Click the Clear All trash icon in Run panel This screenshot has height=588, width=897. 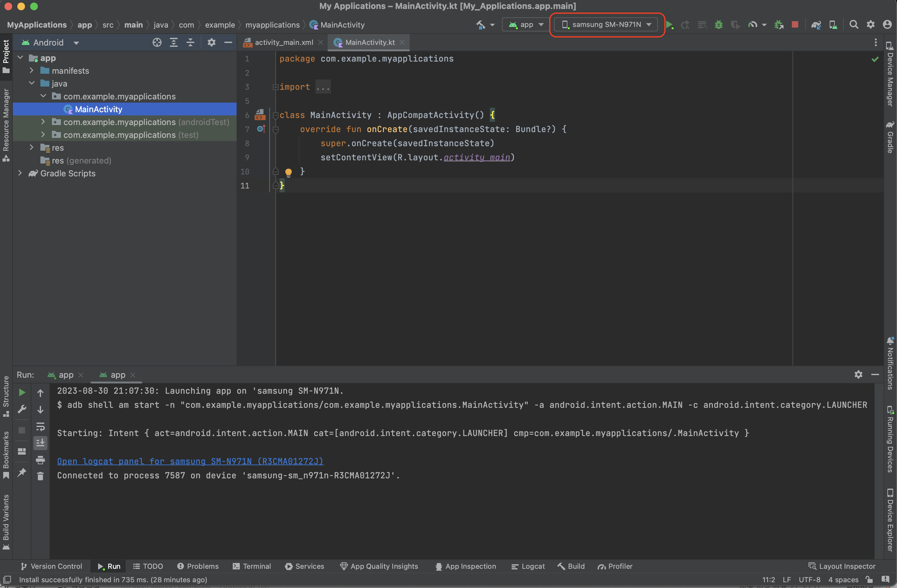click(40, 476)
